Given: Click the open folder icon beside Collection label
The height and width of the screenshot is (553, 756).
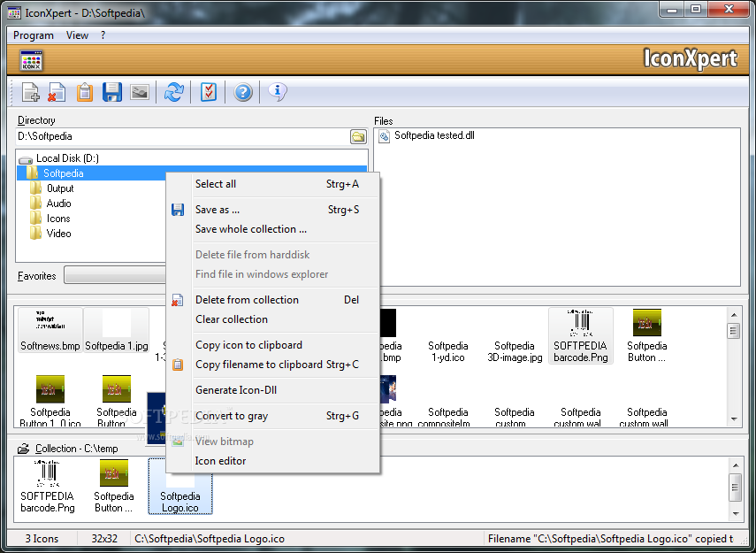Looking at the screenshot, I should pos(23,449).
